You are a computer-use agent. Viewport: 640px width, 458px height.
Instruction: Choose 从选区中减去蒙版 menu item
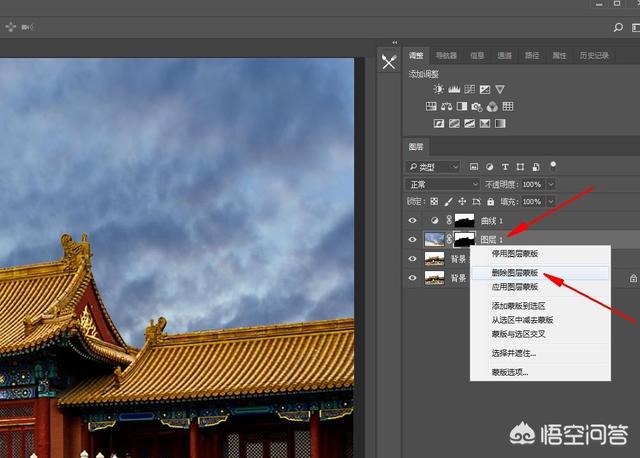[x=540, y=320]
